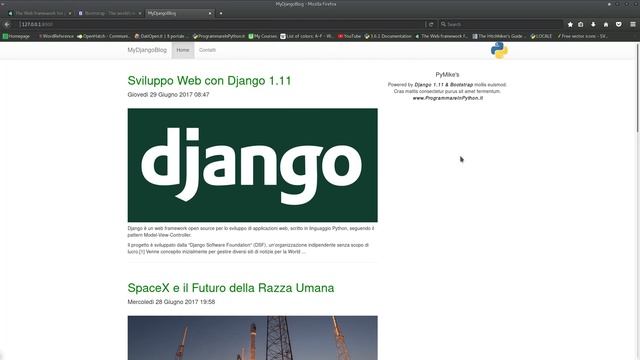
Task: Open the 3.6.2 Documentation bookmark
Action: click(x=388, y=36)
